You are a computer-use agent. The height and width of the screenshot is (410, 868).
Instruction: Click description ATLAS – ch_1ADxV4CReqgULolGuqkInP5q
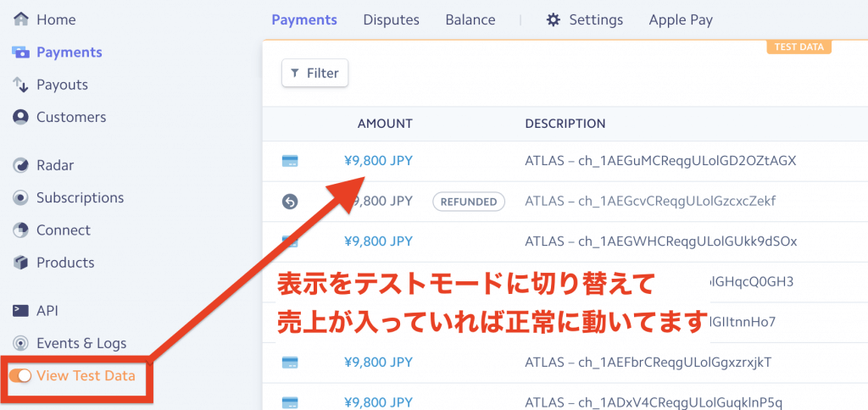[x=654, y=403]
